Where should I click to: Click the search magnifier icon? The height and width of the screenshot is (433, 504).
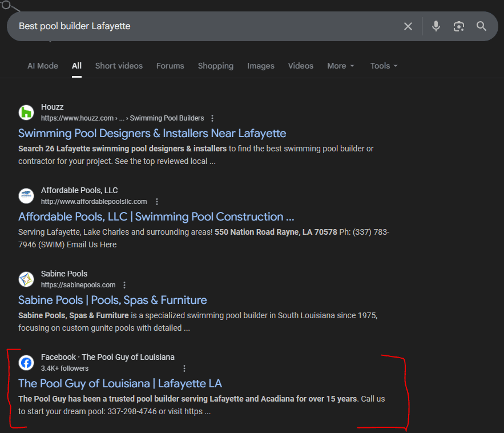[x=481, y=26]
